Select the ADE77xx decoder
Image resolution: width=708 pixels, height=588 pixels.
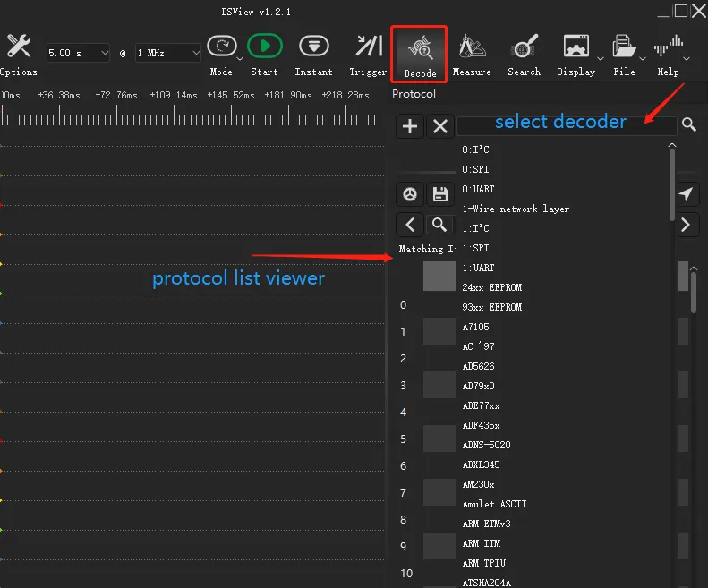[x=481, y=405]
